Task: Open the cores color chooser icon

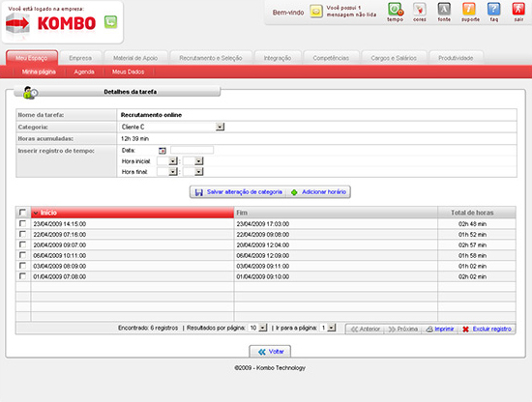Action: click(420, 10)
